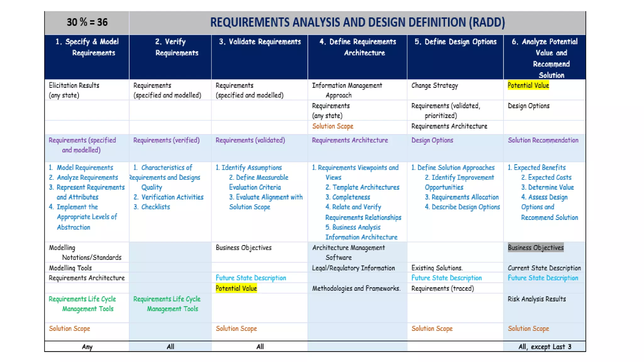Click 'Checklists' item in Verify column
Screen dimensions: 644x362
click(x=155, y=207)
